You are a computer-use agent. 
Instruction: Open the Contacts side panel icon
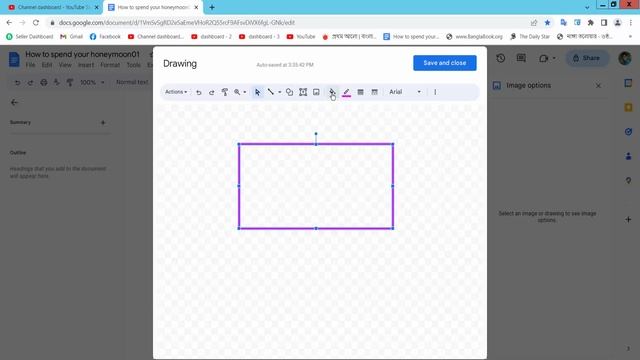point(628,156)
